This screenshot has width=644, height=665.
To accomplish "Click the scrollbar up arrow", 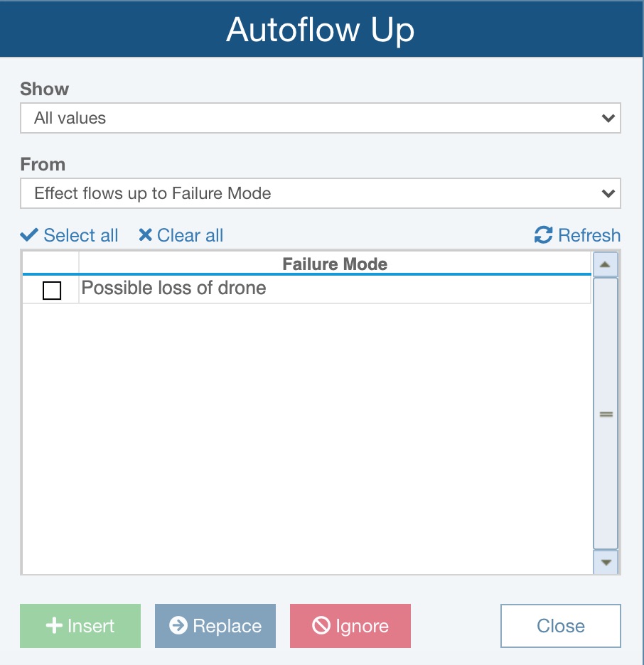I will click(606, 264).
